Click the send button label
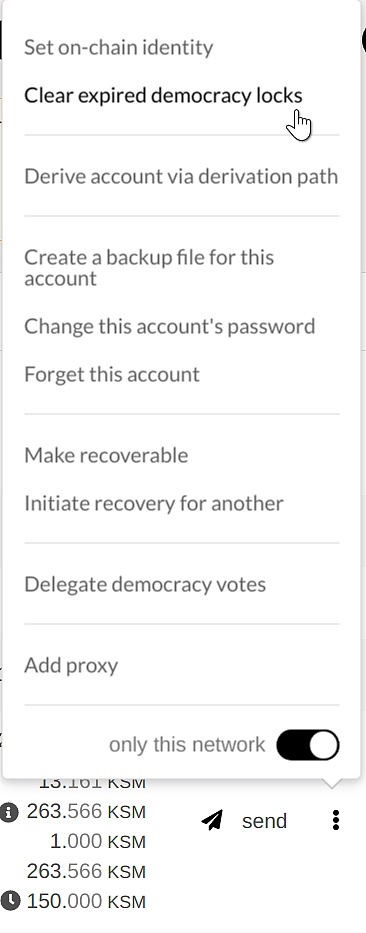Screen dimensions: 366x933 [264, 821]
